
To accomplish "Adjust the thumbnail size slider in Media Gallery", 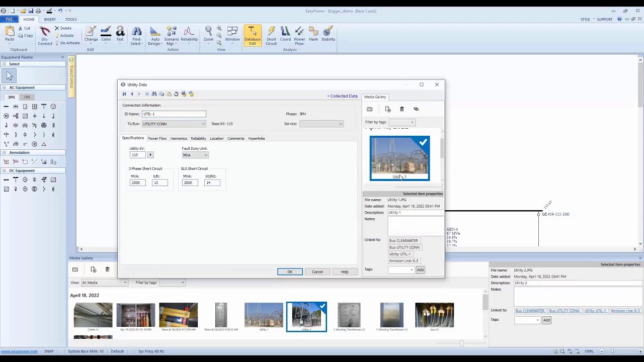I will tap(461, 343).
